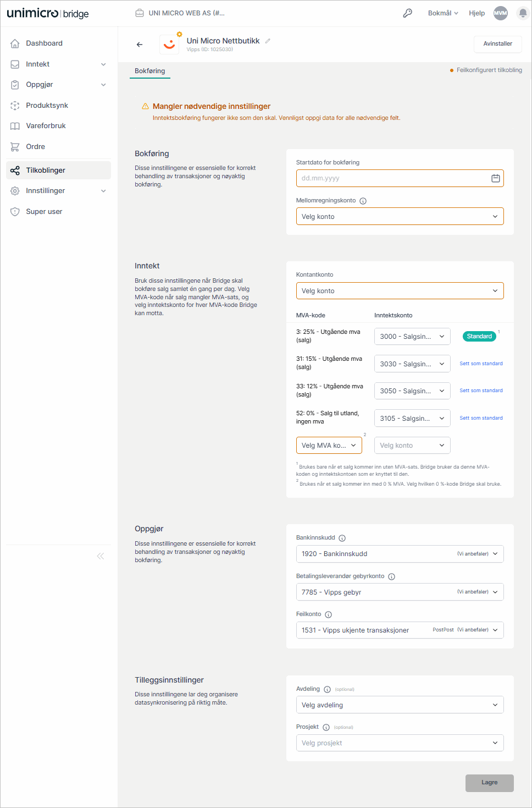Show info for Avdeling

(x=327, y=689)
